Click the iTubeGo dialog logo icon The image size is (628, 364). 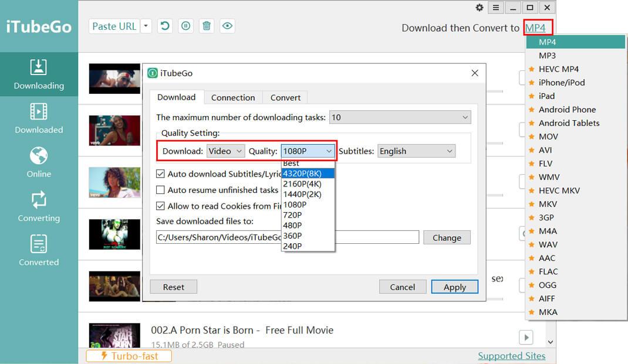[x=153, y=73]
